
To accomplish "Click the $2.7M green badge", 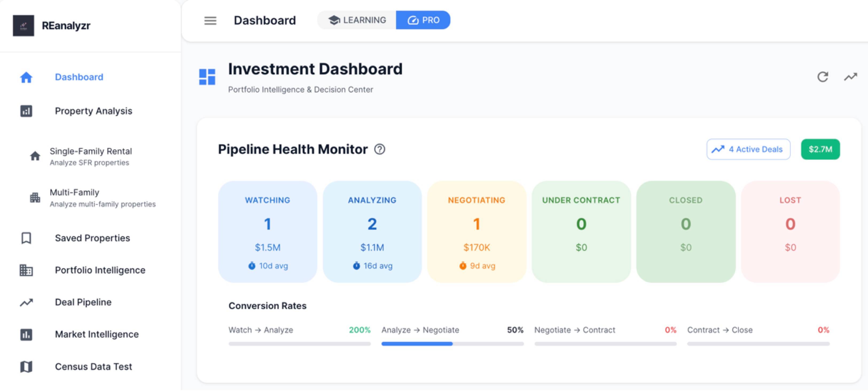I will point(820,149).
